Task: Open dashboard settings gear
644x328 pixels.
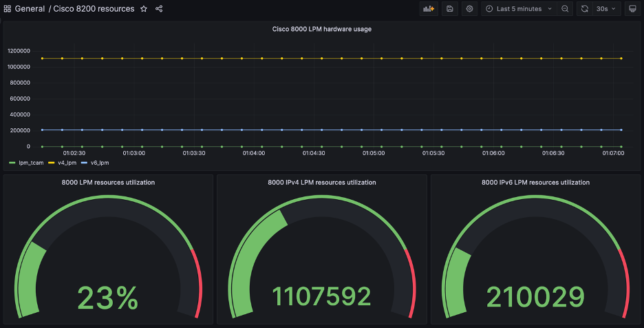Action: (x=469, y=9)
